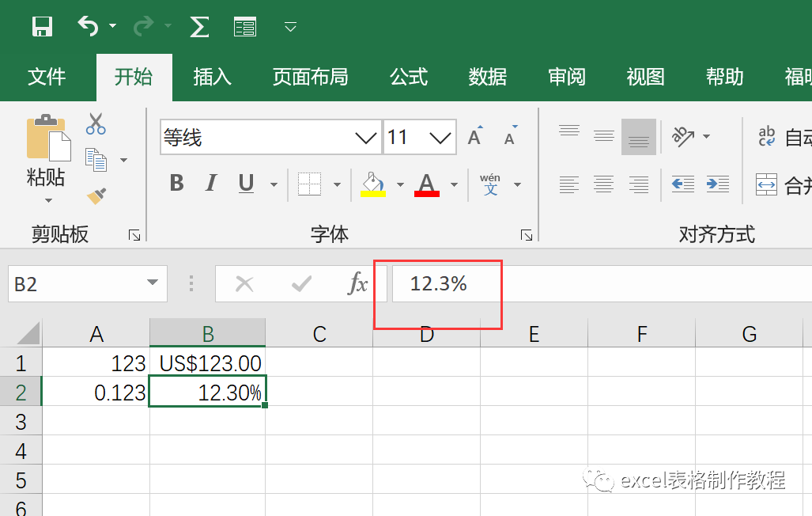
Task: Click the 粘贴 paste clipboard icon
Action: click(49, 137)
